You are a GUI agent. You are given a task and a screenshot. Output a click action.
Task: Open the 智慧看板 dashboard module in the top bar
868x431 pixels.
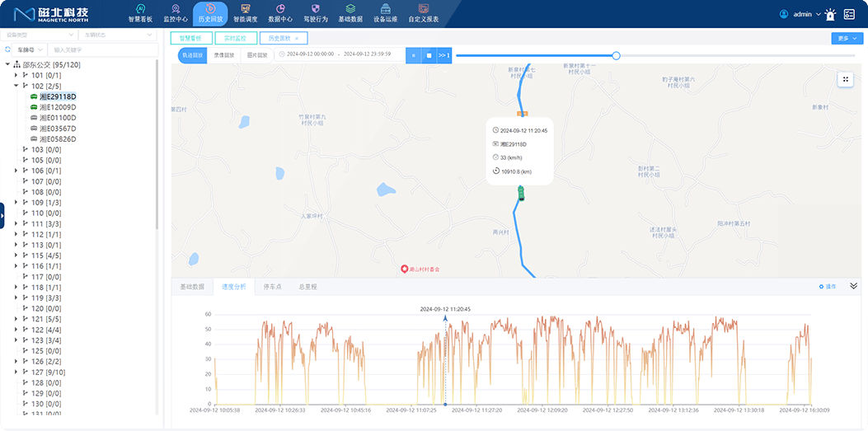(140, 13)
